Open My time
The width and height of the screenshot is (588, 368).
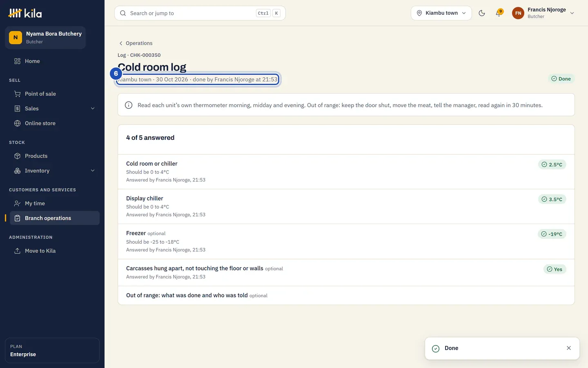click(55, 203)
